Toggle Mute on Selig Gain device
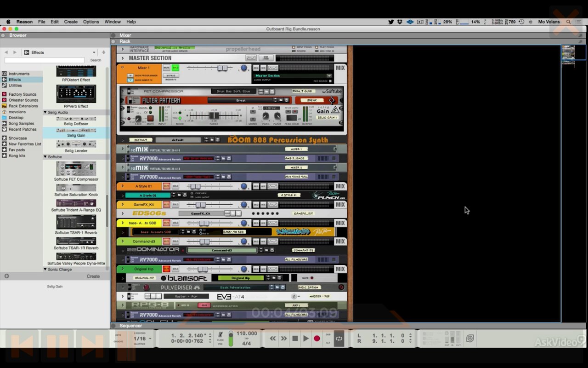 point(150,119)
